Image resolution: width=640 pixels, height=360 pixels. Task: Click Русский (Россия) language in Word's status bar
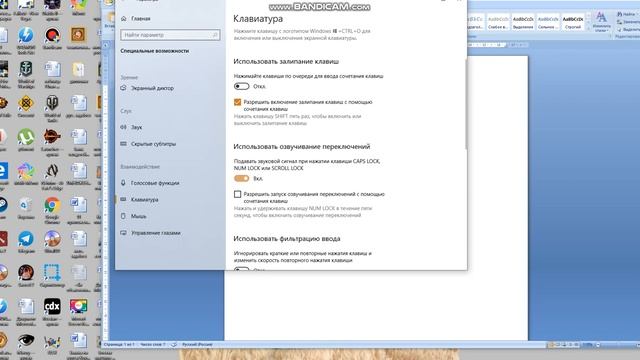(197, 344)
